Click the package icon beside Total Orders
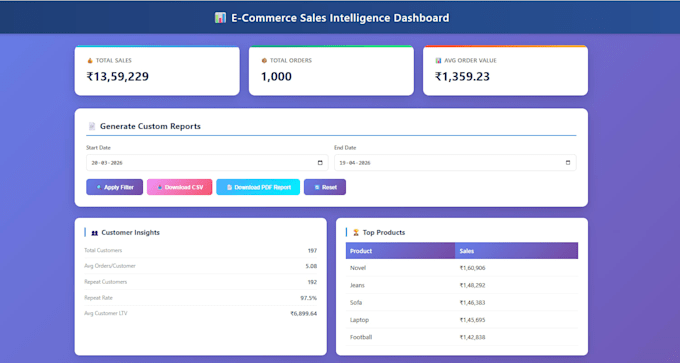680x363 pixels. (x=264, y=61)
